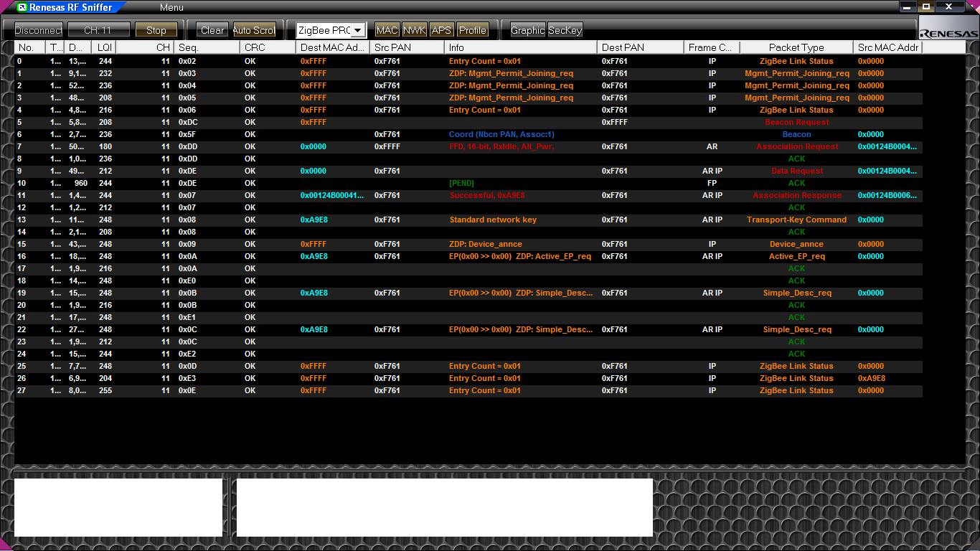Select the red Beacon Request packet type
This screenshot has height=551, width=980.
(x=797, y=123)
